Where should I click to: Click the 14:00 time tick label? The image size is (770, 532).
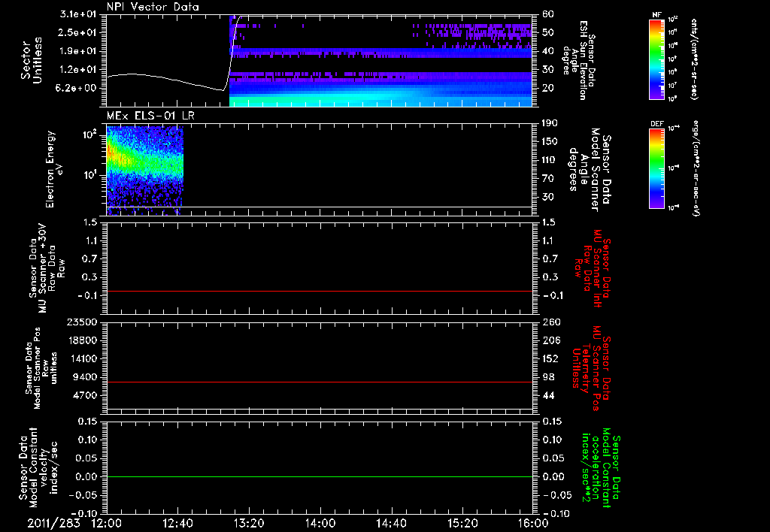[320, 523]
